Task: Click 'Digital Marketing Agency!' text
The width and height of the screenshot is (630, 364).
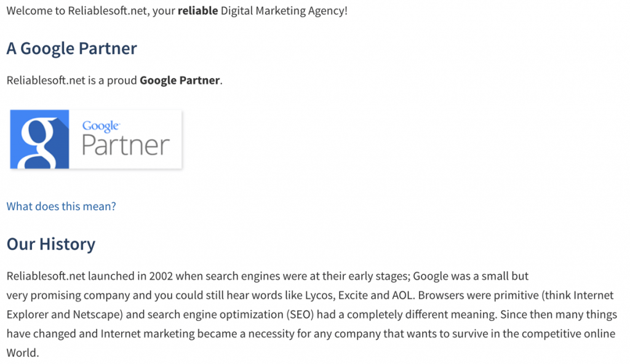Action: (284, 10)
